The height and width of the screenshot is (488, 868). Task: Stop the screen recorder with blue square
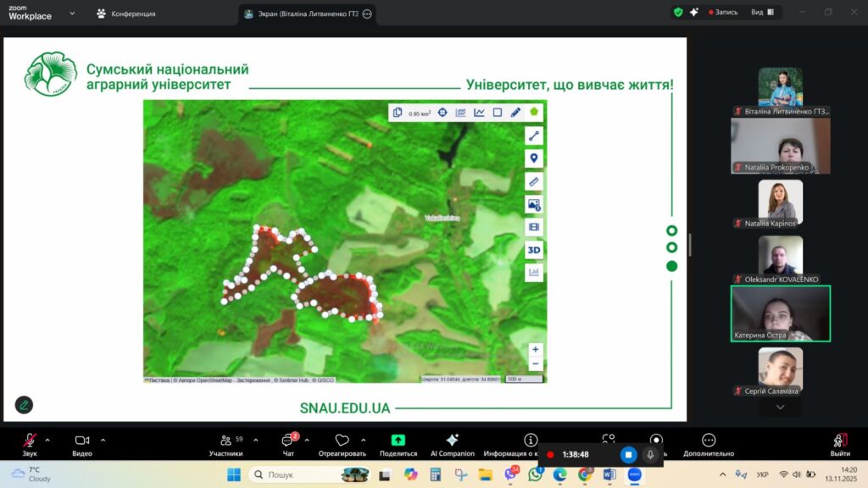coord(628,455)
